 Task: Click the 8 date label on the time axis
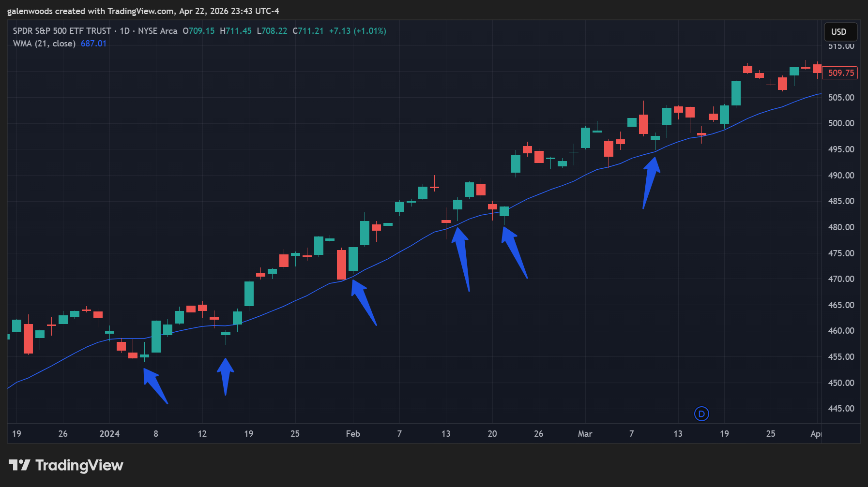156,434
